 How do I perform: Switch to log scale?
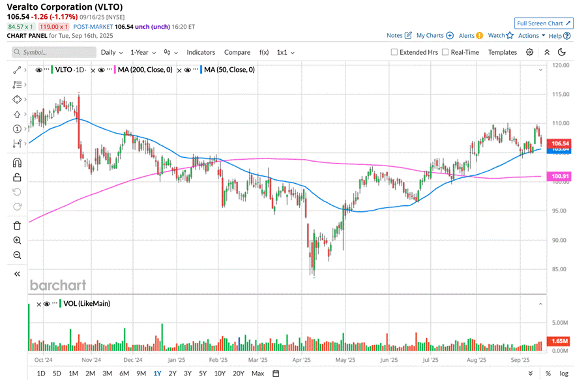[x=564, y=374]
